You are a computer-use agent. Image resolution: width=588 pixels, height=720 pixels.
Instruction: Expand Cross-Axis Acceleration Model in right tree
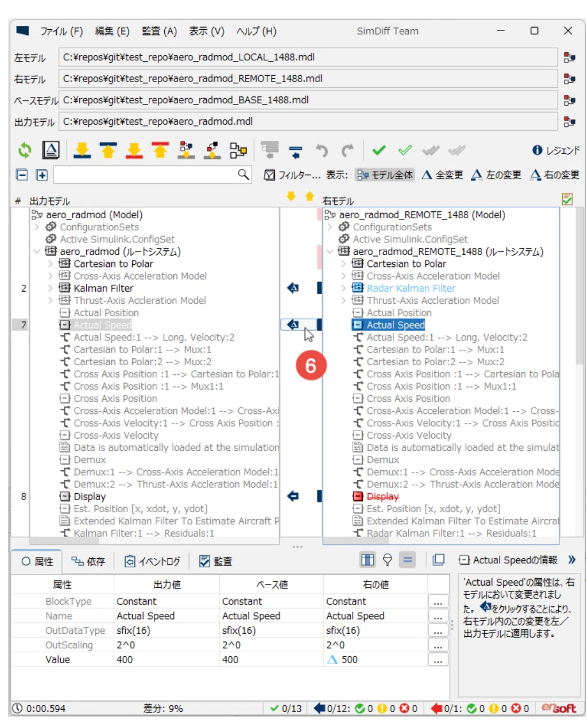[x=343, y=276]
